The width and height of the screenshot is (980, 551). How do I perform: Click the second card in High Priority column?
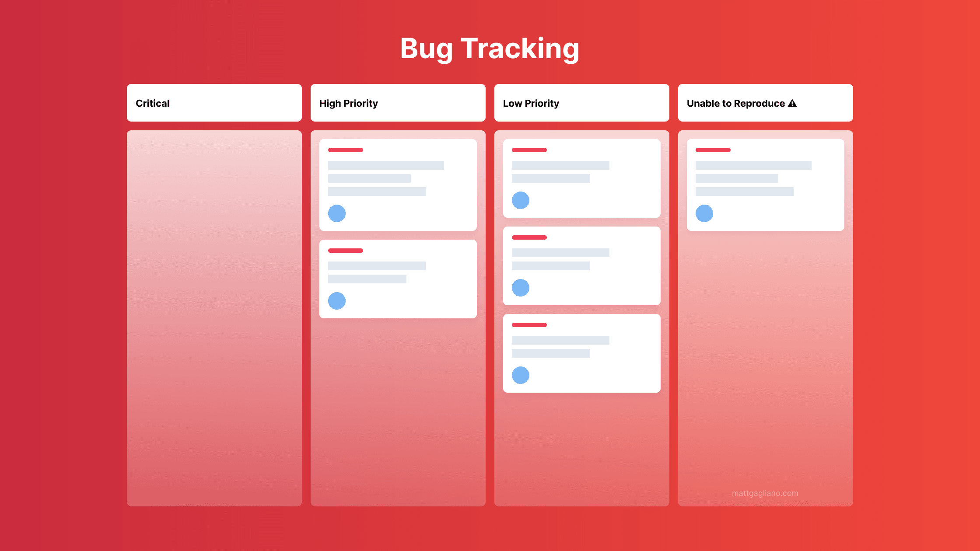[x=398, y=279]
